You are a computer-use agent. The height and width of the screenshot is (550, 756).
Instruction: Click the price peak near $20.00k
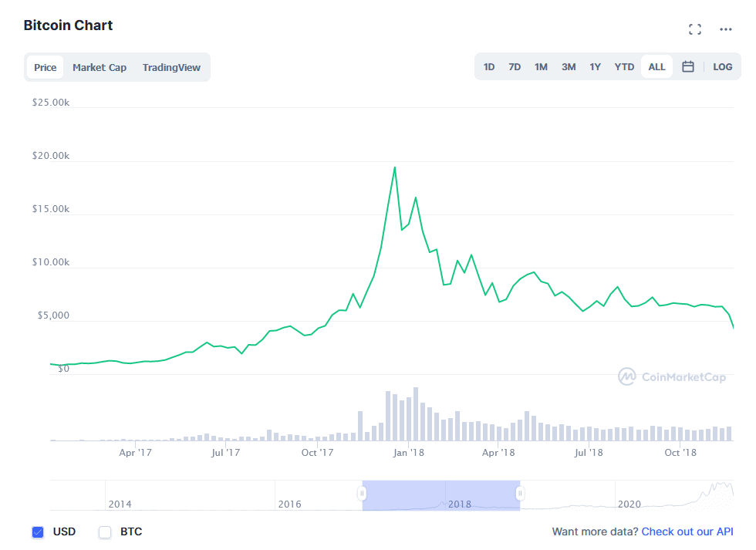pyautogui.click(x=395, y=167)
